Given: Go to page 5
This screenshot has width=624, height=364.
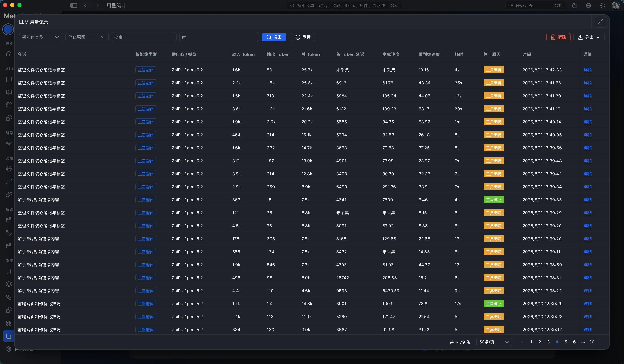Looking at the screenshot, I should pos(565,342).
